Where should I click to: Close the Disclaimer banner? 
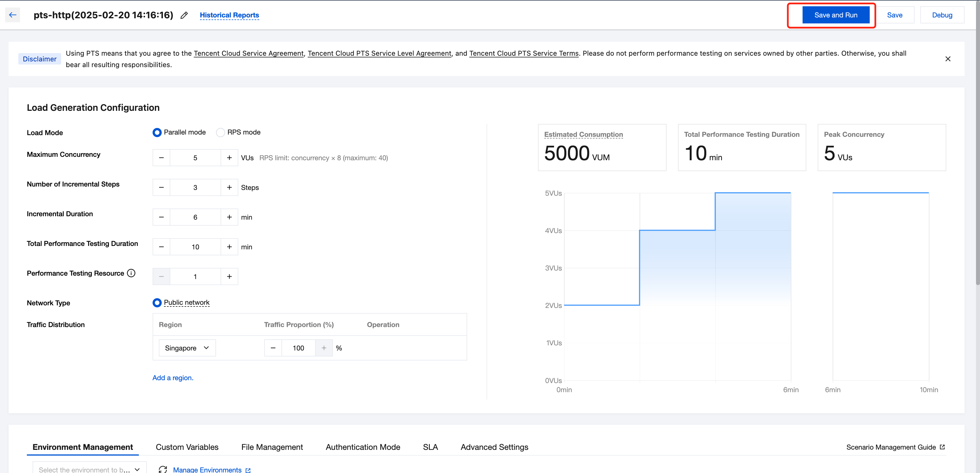point(948,59)
